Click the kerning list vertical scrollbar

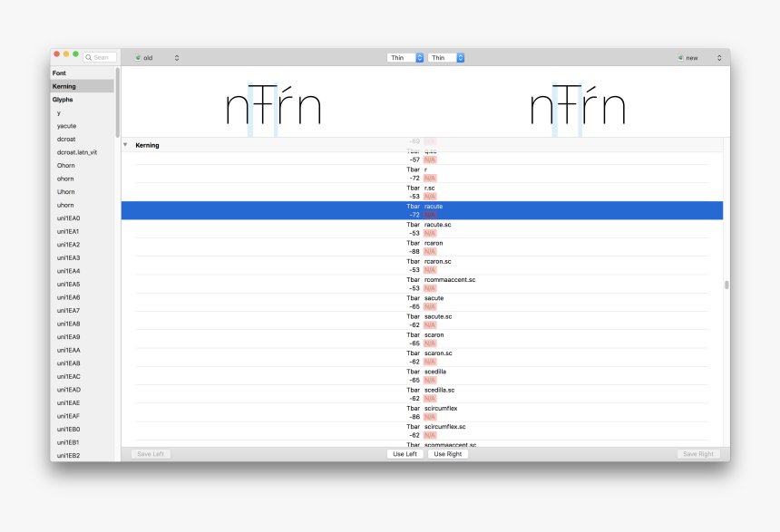[726, 285]
